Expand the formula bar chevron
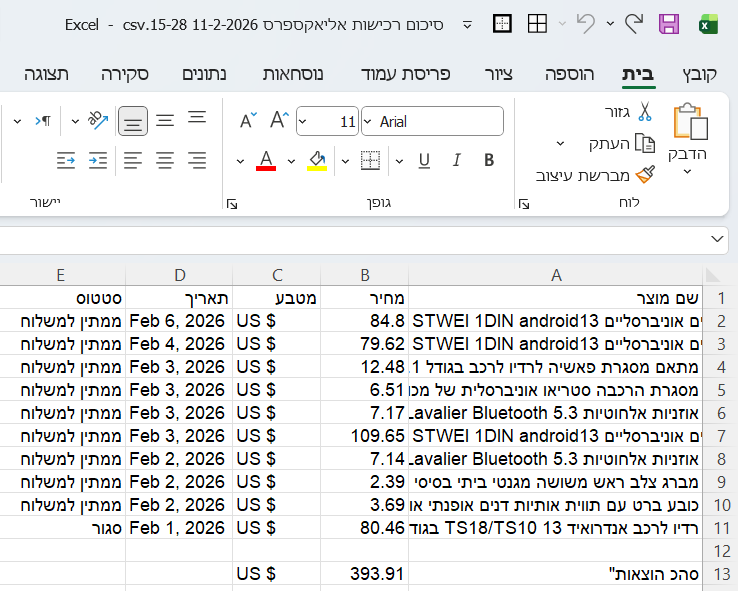 click(x=718, y=239)
